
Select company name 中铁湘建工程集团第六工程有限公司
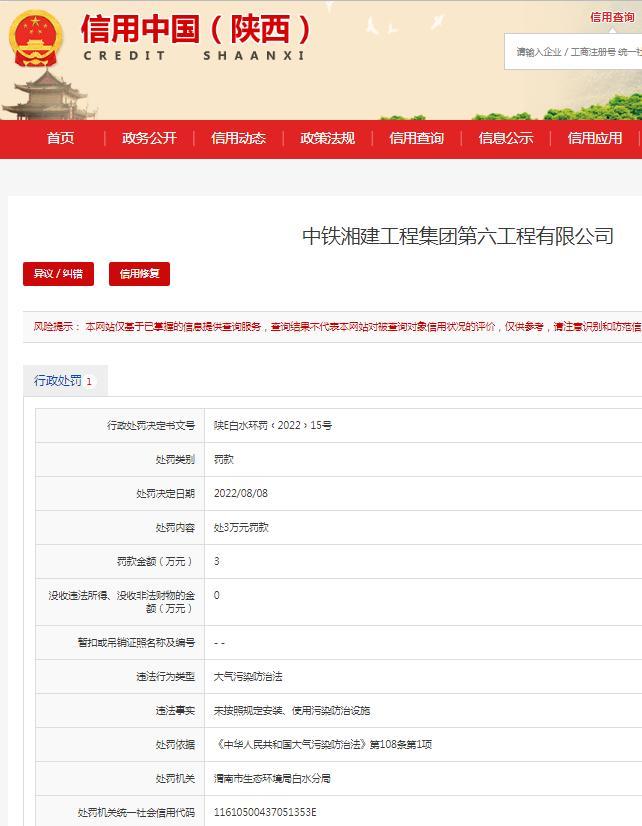(x=458, y=236)
